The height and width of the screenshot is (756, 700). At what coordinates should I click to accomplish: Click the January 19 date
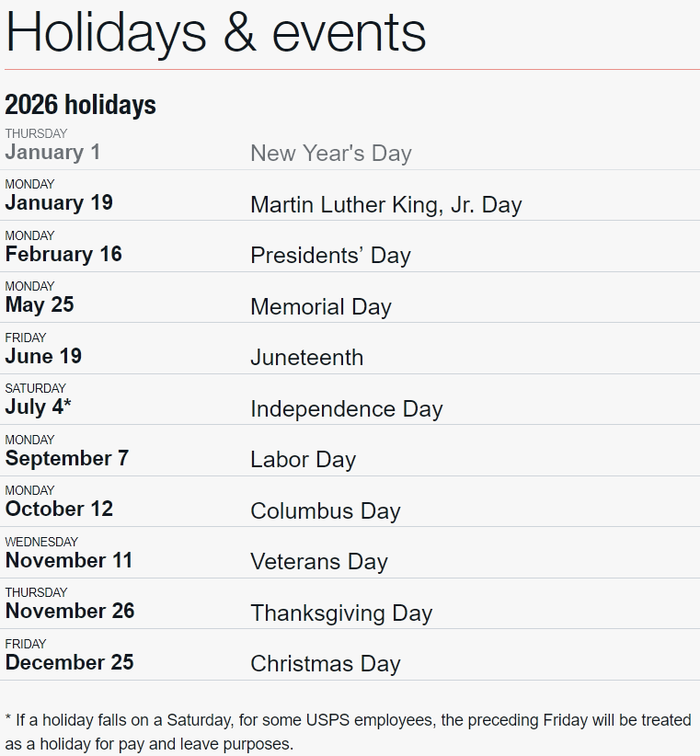click(x=59, y=203)
